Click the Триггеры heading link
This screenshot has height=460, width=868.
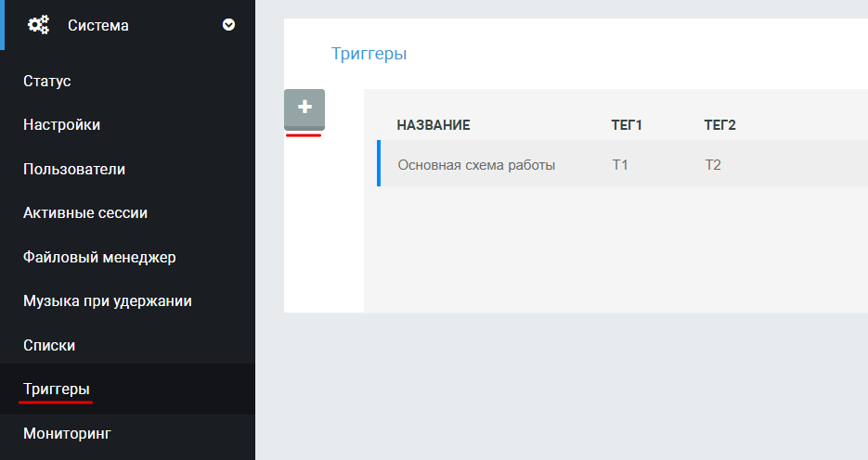click(369, 54)
